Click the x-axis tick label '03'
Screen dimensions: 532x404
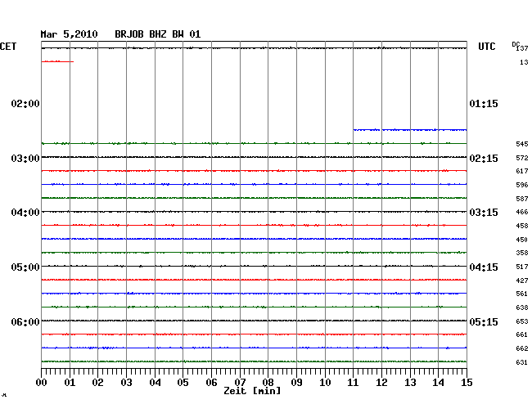click(127, 383)
